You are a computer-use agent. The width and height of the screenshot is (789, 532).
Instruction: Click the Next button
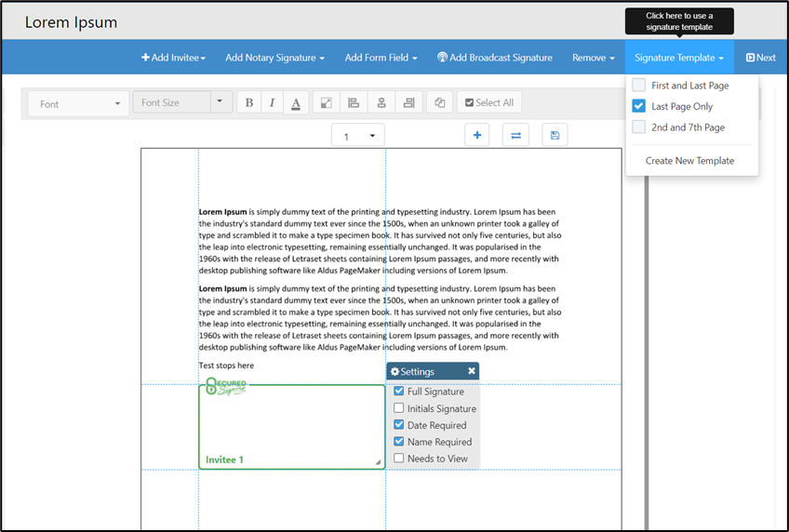(760, 58)
